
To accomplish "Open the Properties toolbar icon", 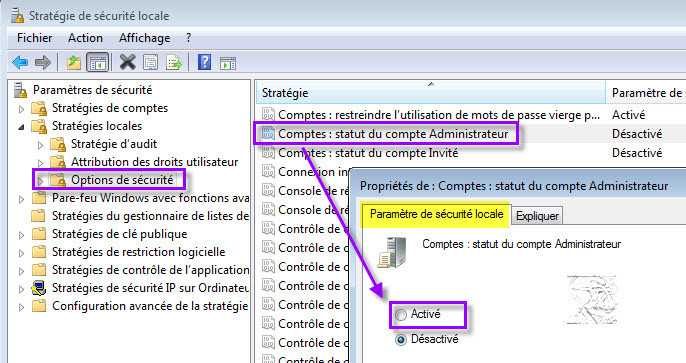I will (150, 63).
